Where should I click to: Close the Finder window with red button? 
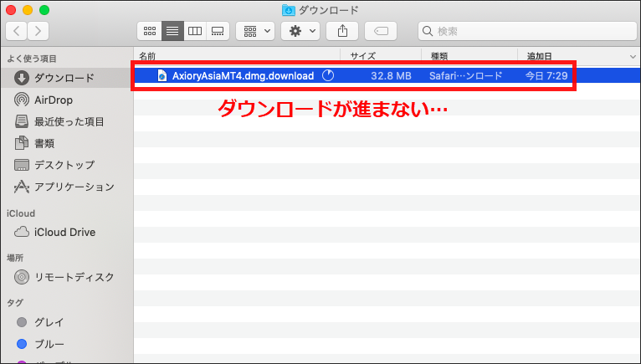coord(11,10)
